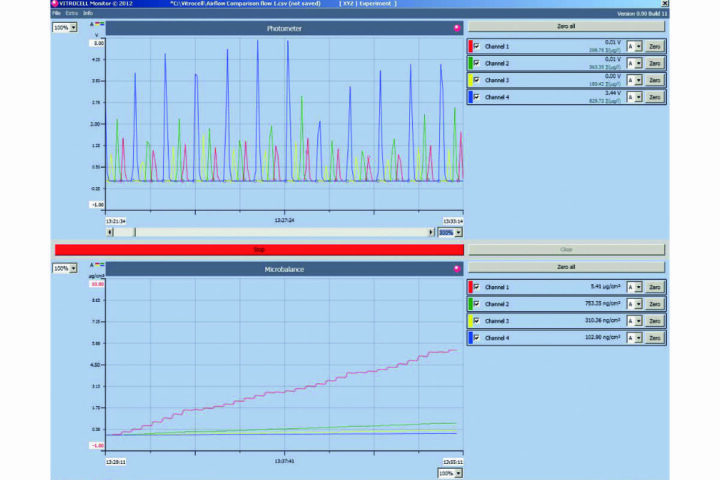The height and width of the screenshot is (480, 720).
Task: Disable Microbalance Channel 2 checkbox
Action: click(477, 304)
